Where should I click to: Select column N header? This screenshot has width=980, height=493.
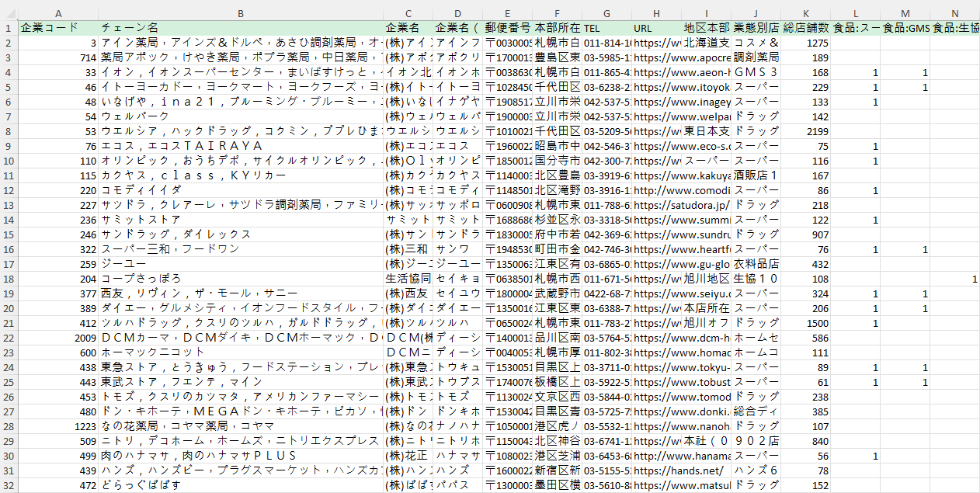point(954,13)
